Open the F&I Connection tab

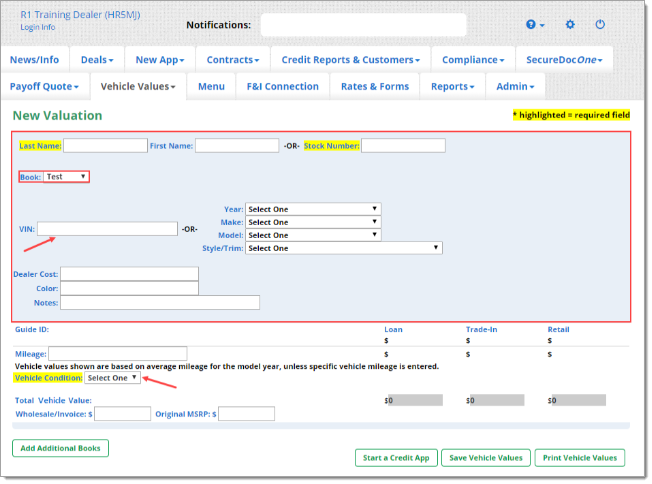point(283,86)
